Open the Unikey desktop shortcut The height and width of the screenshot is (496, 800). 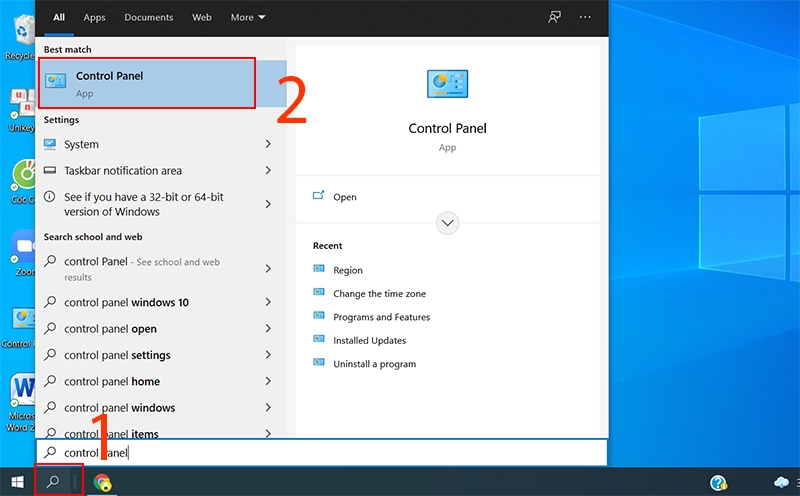[21, 111]
